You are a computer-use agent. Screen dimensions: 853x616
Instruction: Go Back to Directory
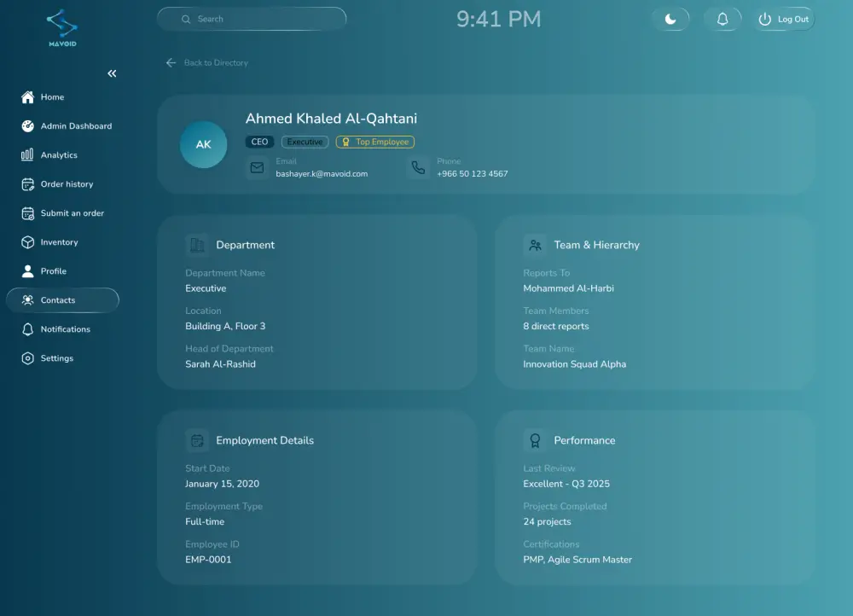point(206,62)
